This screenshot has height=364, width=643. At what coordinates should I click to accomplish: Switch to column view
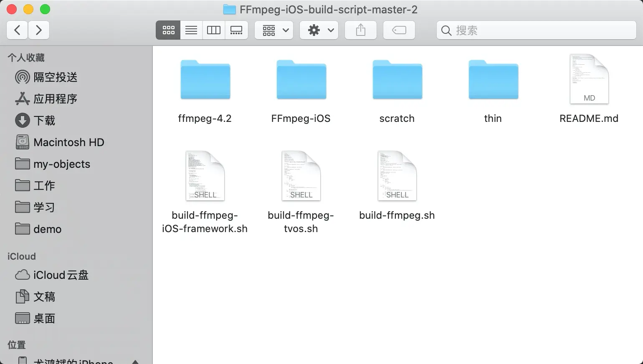pos(214,30)
